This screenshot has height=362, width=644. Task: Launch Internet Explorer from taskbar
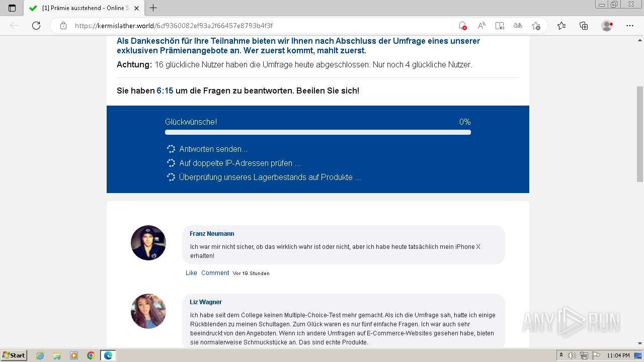coord(40,355)
